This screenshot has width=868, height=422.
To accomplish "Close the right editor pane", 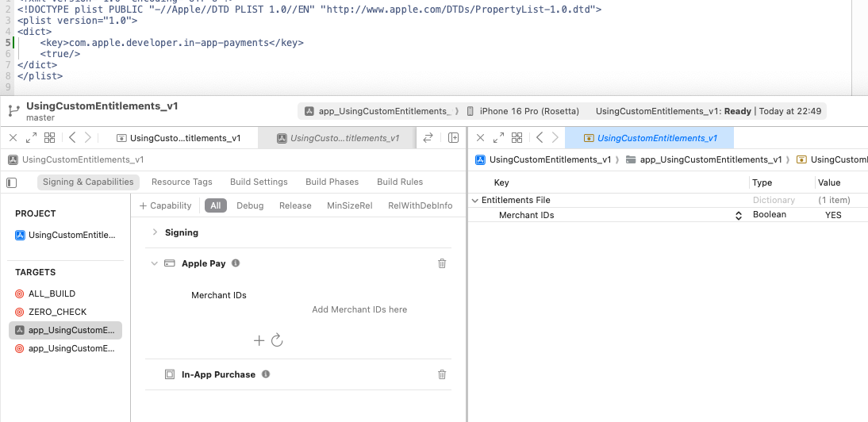I will tap(481, 138).
